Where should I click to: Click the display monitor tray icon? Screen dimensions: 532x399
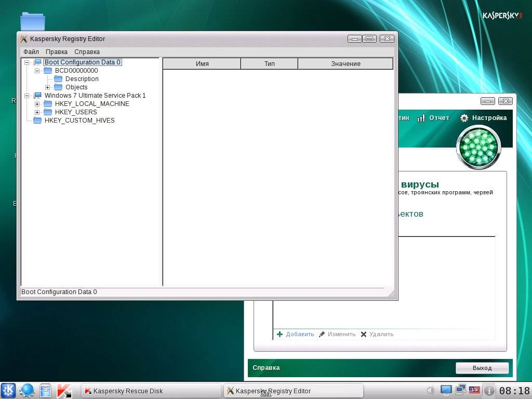point(446,391)
